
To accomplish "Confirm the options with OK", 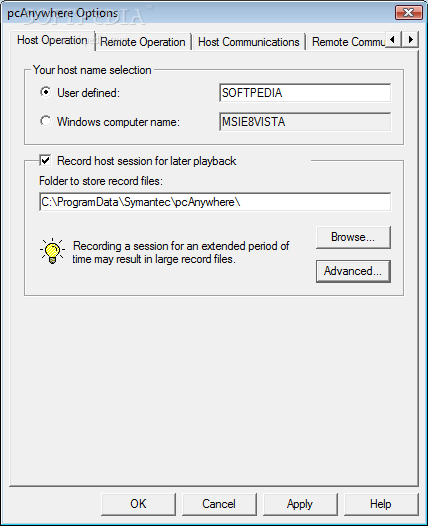I will tap(138, 504).
